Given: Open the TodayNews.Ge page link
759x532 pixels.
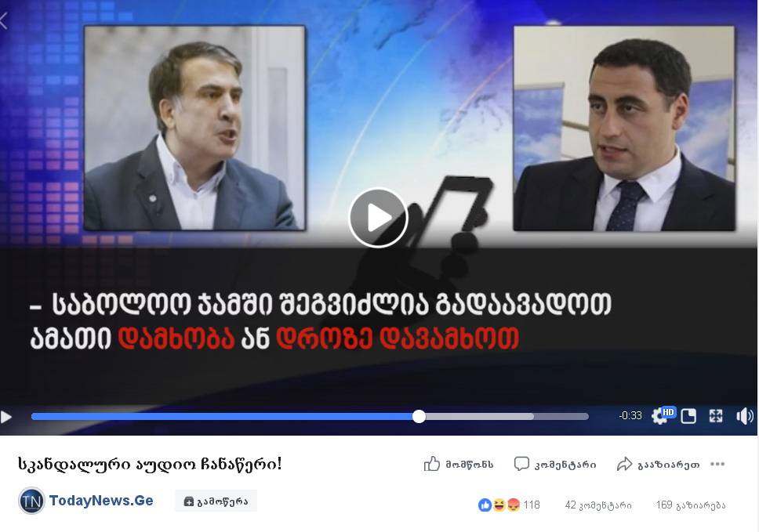Looking at the screenshot, I should 101,501.
